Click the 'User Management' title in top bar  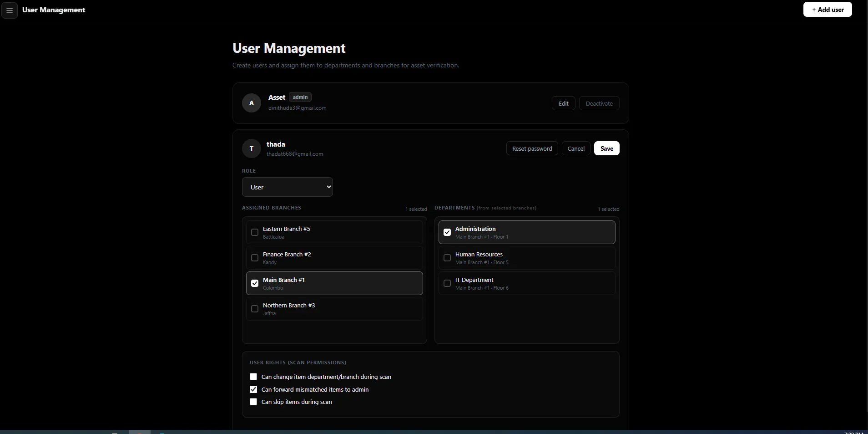(54, 10)
